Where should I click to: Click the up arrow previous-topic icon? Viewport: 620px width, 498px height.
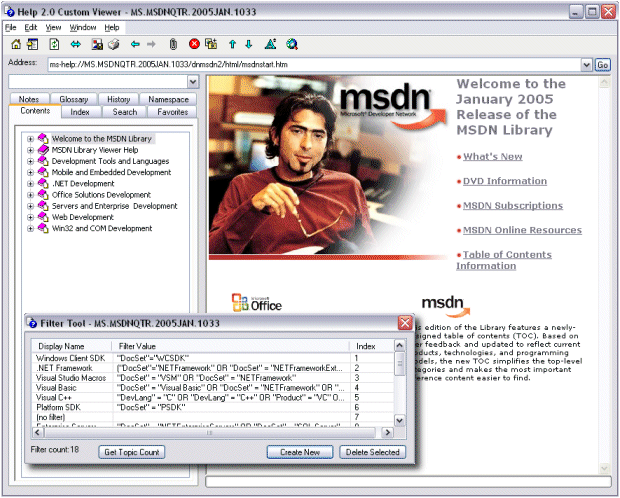coord(232,45)
